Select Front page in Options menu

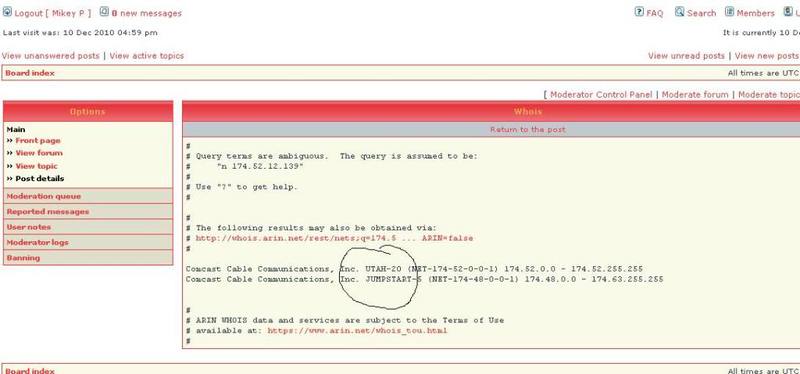[x=38, y=140]
